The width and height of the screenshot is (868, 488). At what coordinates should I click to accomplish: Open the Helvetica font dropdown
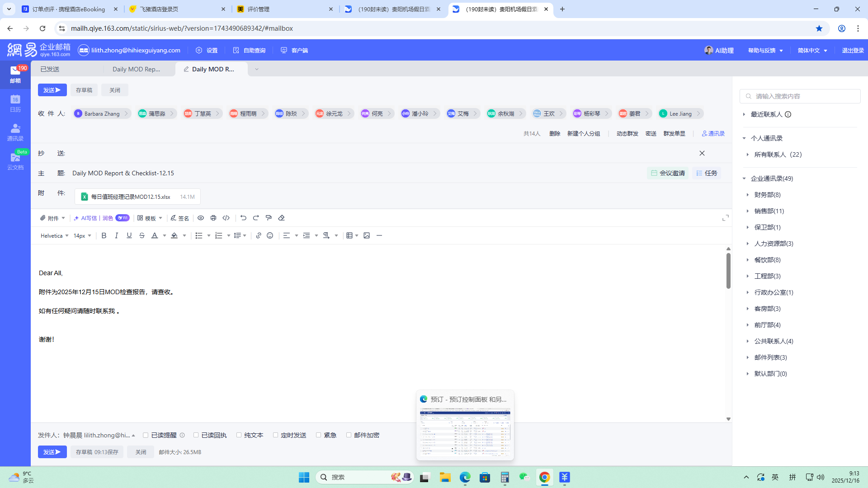[x=54, y=235]
